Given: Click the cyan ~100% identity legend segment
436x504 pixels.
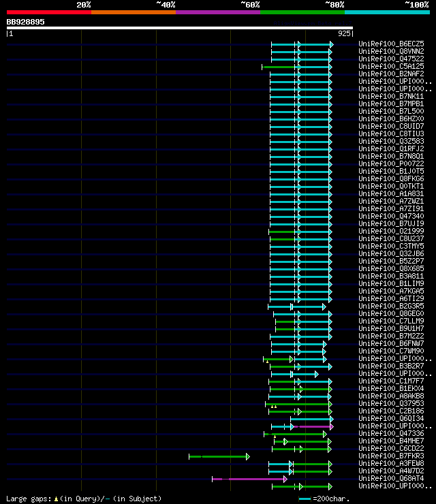Looking at the screenshot, I should [x=387, y=12].
